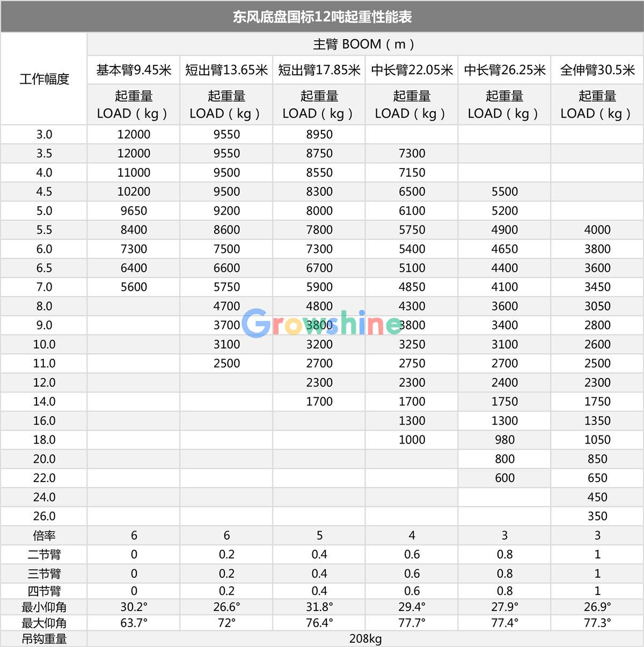Click the 5500 load cell
644x647 pixels.
point(505,192)
